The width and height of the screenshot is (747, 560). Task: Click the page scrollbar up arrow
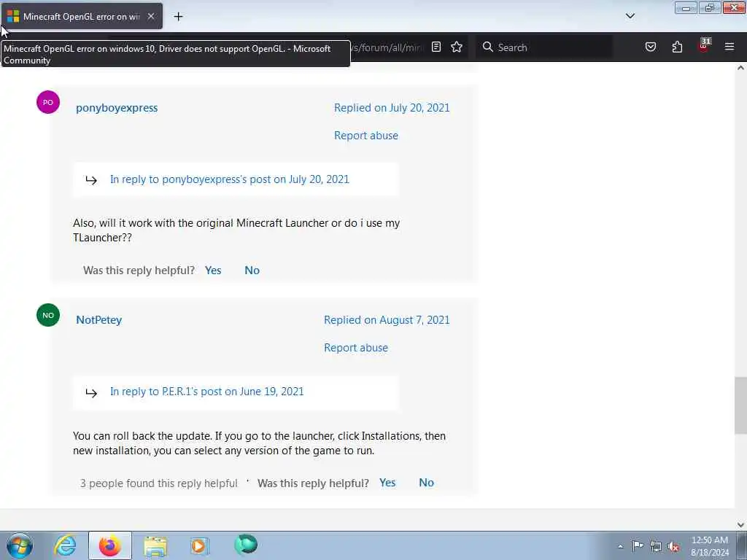click(740, 68)
